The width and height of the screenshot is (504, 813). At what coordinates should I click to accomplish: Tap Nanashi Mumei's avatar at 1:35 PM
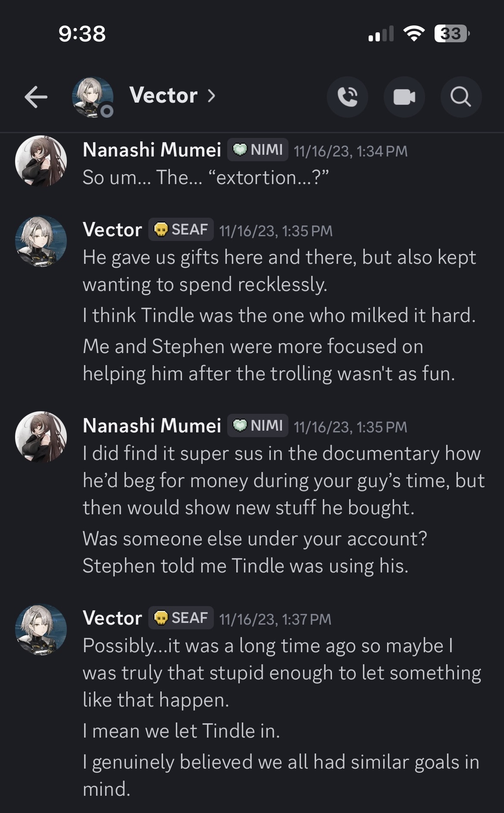(x=41, y=437)
